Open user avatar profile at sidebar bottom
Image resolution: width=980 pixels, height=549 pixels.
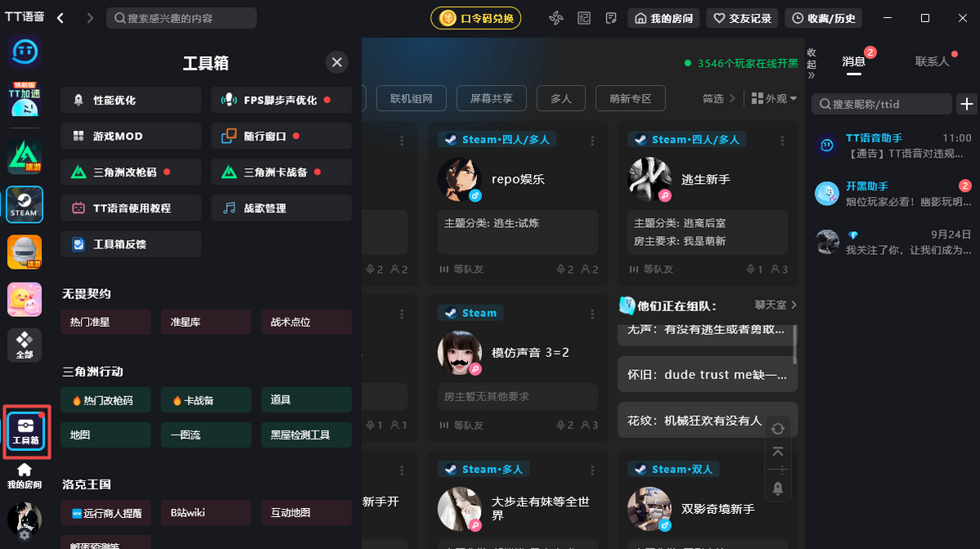(x=24, y=520)
